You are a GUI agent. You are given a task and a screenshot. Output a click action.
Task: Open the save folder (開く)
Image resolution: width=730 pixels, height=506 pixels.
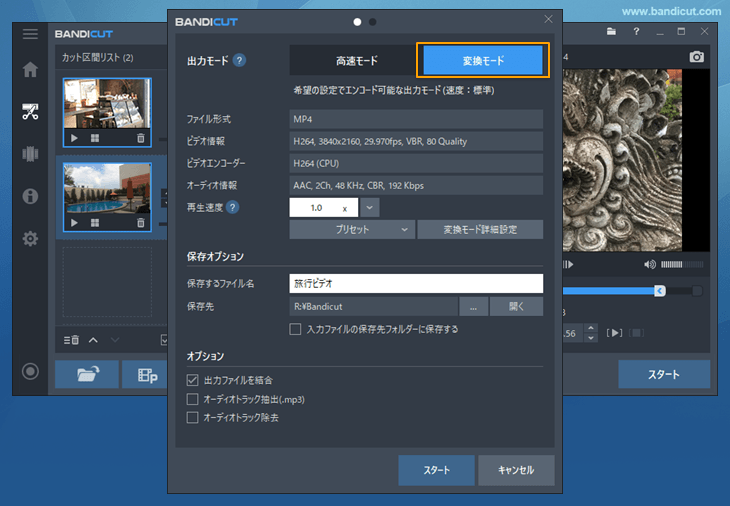click(516, 307)
